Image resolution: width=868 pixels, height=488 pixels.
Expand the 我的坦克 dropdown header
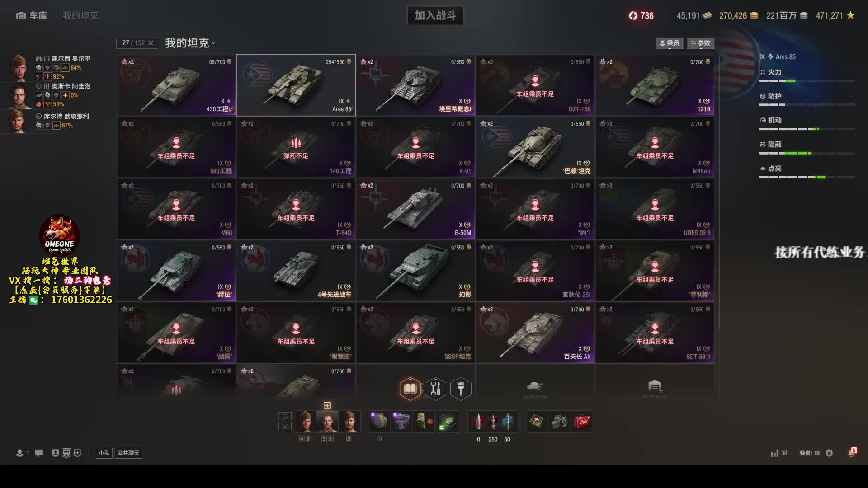coord(190,43)
